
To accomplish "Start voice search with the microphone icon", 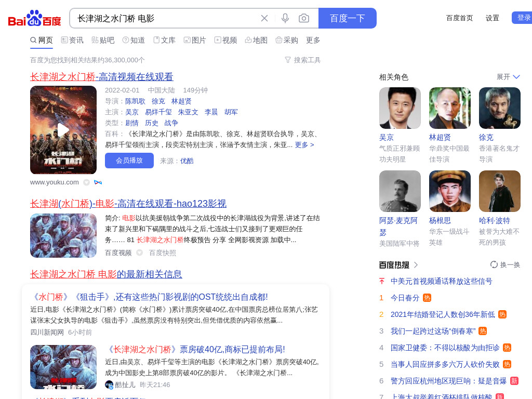I will (x=285, y=18).
